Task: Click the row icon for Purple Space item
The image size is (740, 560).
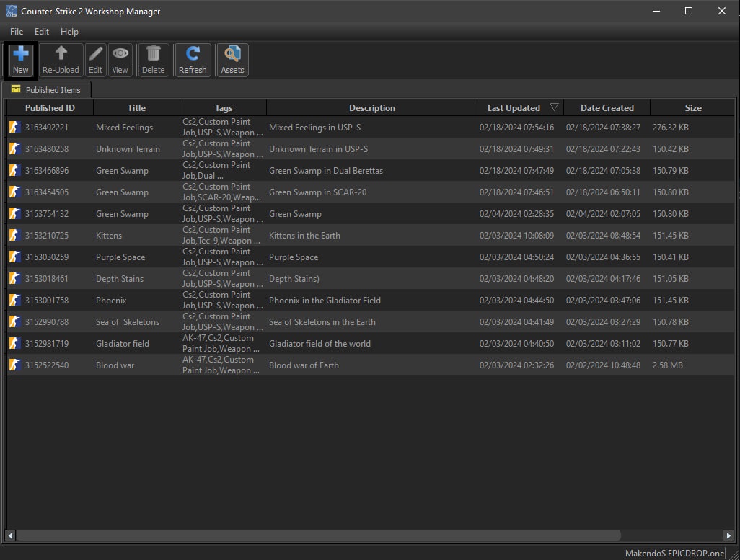Action: point(14,257)
